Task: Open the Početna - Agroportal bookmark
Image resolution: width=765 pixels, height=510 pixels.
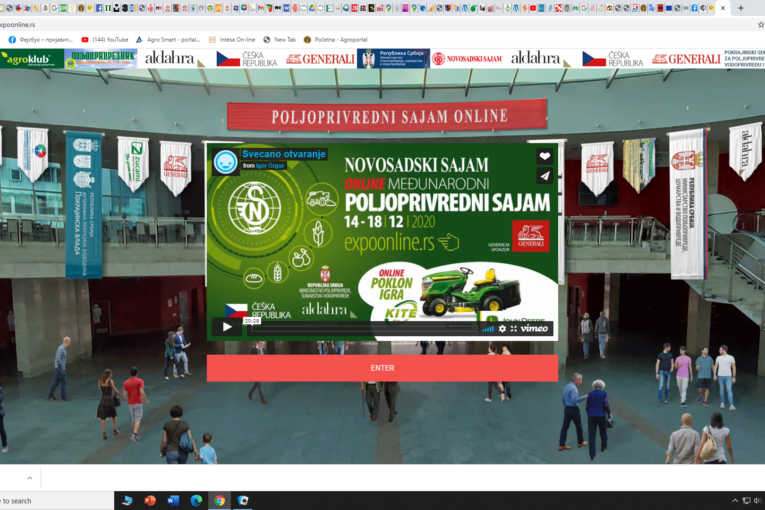Action: [336, 40]
